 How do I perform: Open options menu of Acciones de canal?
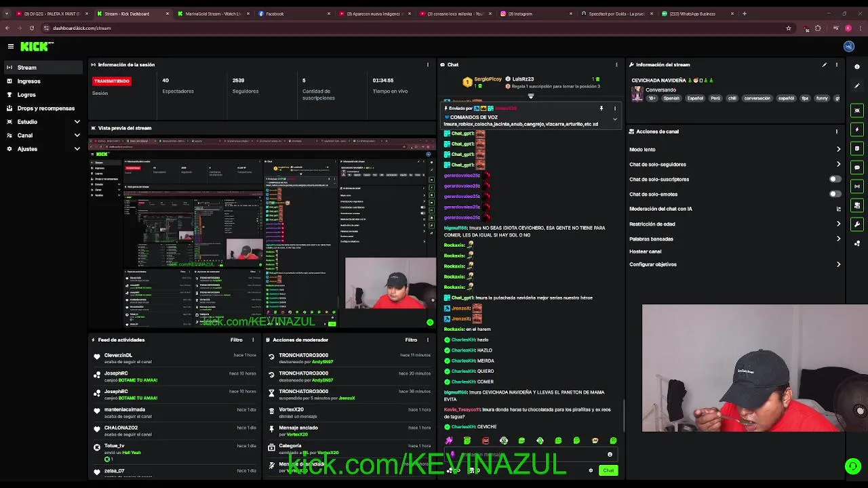pos(836,131)
